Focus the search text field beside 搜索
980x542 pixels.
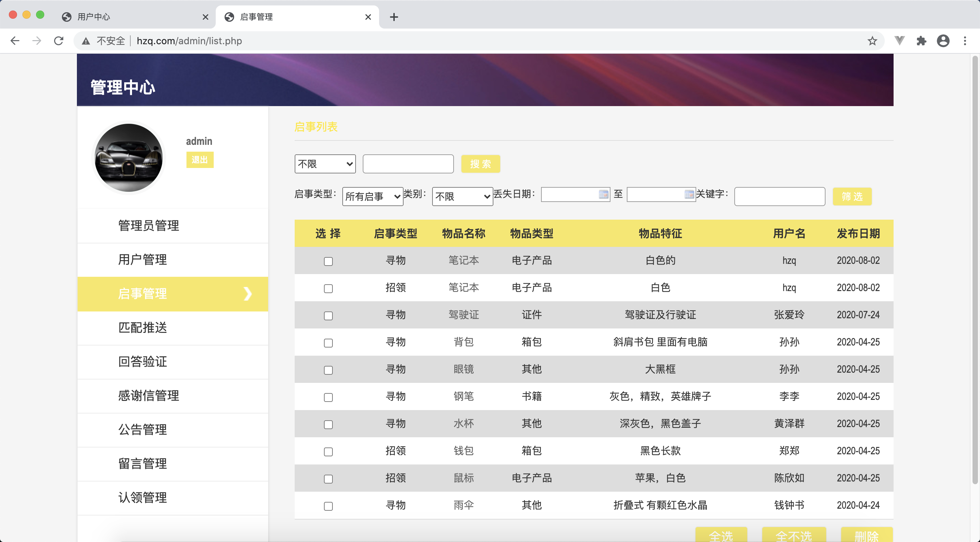pos(408,164)
